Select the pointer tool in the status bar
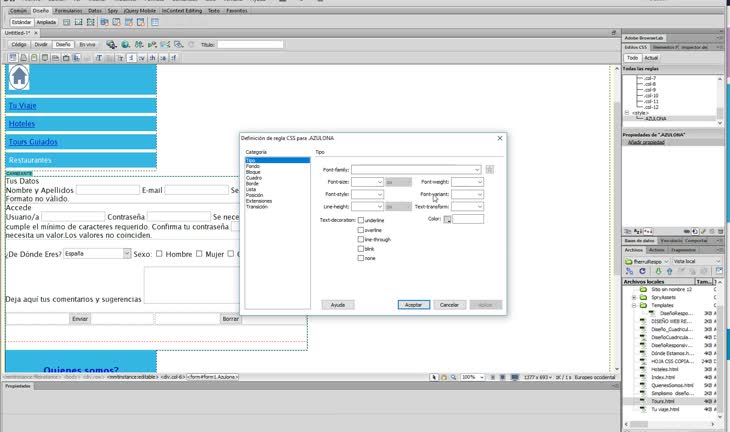730x432 pixels. click(x=434, y=377)
